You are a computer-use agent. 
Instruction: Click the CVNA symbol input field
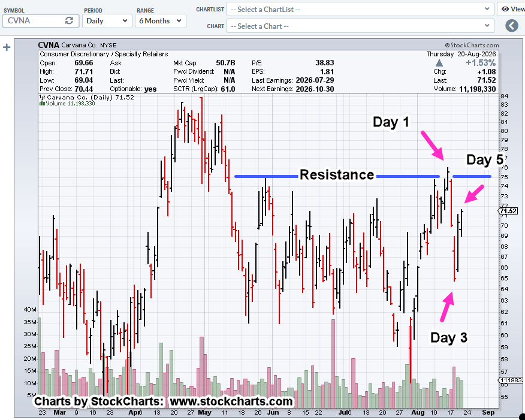(41, 21)
